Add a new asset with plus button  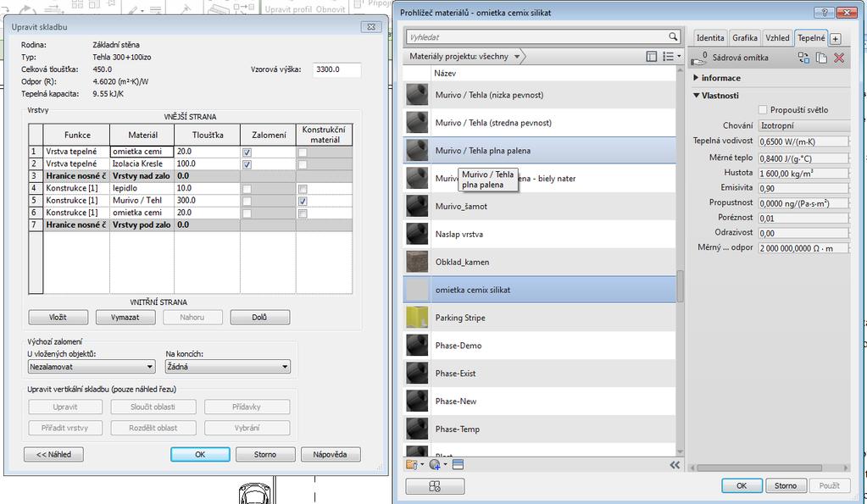coord(836,39)
